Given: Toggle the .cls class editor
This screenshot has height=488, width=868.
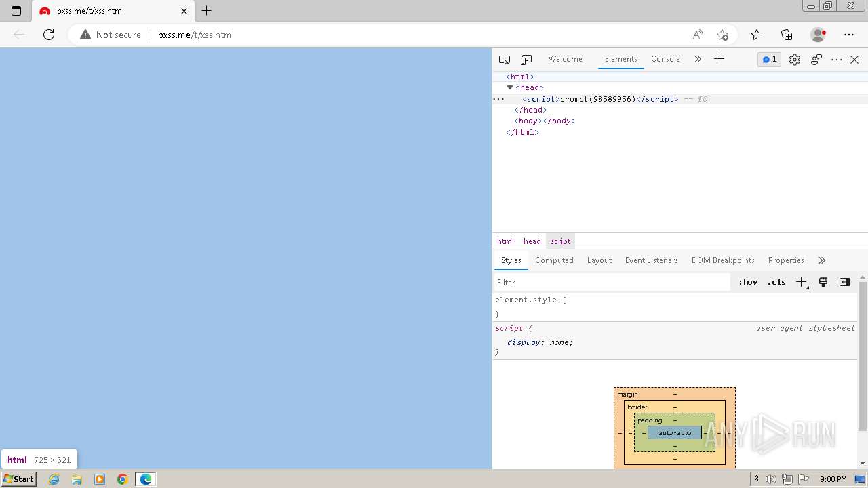Looking at the screenshot, I should [776, 283].
